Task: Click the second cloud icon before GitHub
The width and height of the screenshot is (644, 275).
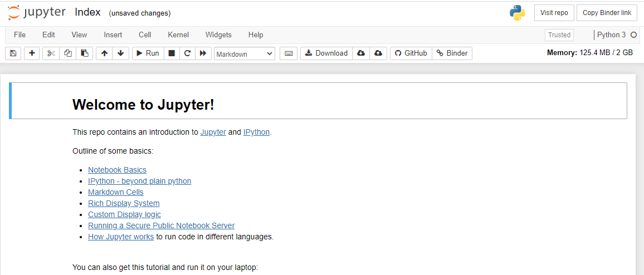Action: [x=378, y=53]
